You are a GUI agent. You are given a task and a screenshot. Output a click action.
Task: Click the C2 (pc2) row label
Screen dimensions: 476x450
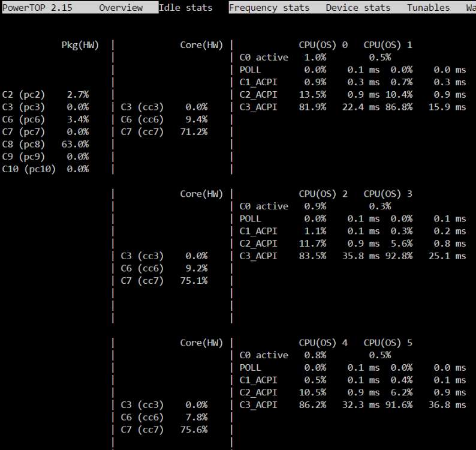tap(23, 94)
